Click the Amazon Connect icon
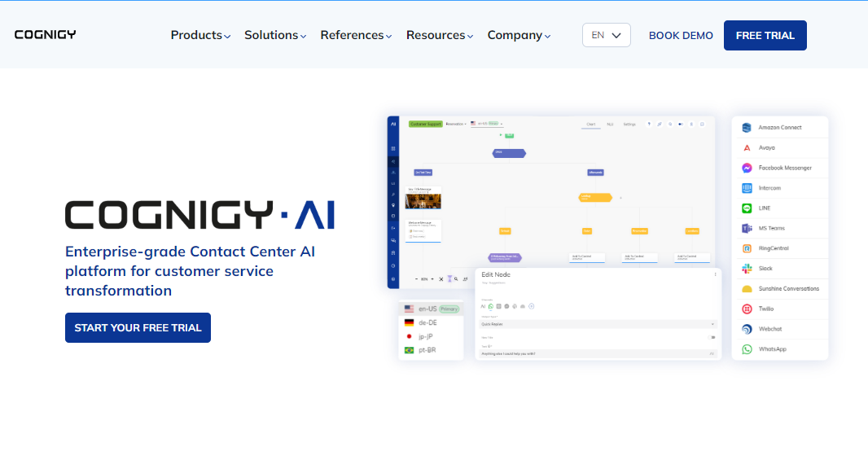 click(747, 128)
